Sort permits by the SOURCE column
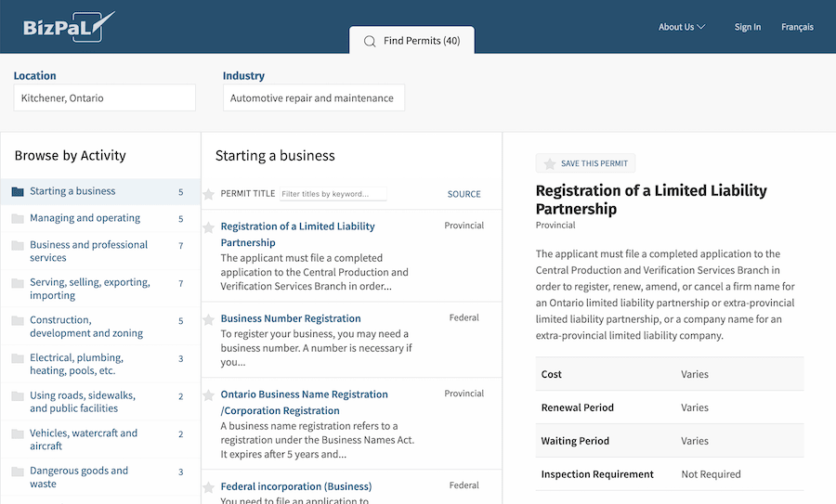 (464, 194)
